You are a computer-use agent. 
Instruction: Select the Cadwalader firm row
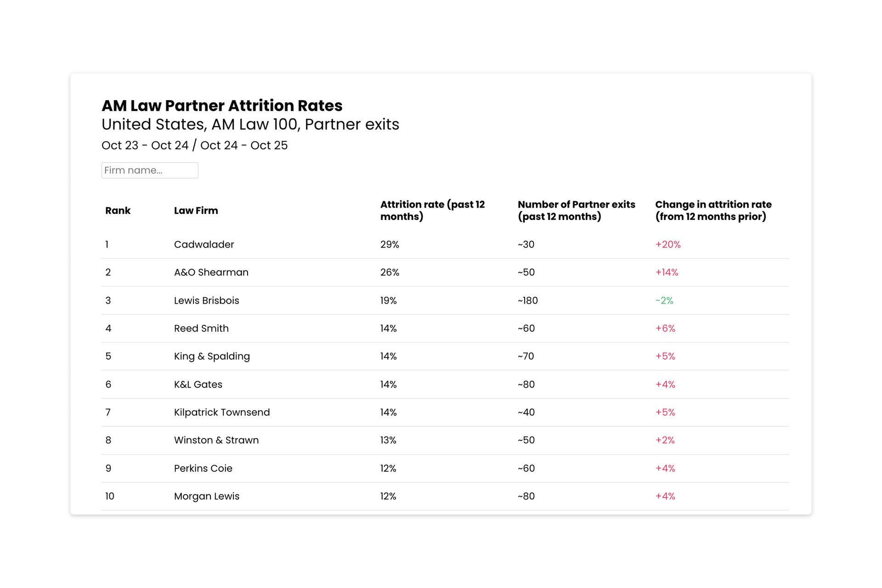[204, 244]
